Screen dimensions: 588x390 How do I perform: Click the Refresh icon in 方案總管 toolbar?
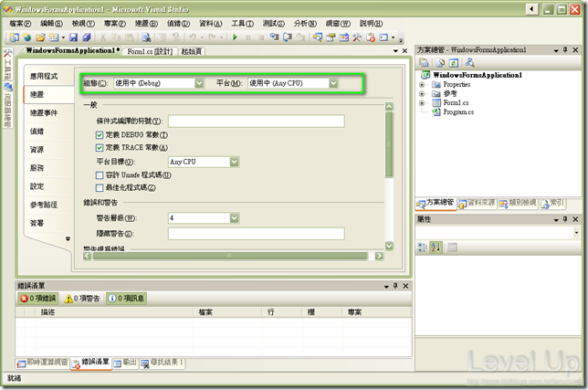coord(454,63)
